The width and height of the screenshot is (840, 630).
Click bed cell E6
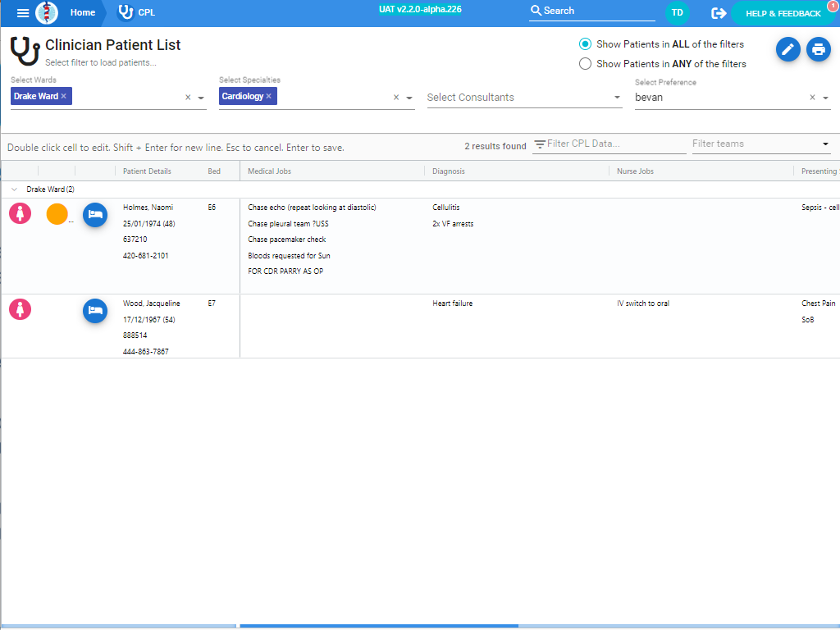tap(212, 208)
